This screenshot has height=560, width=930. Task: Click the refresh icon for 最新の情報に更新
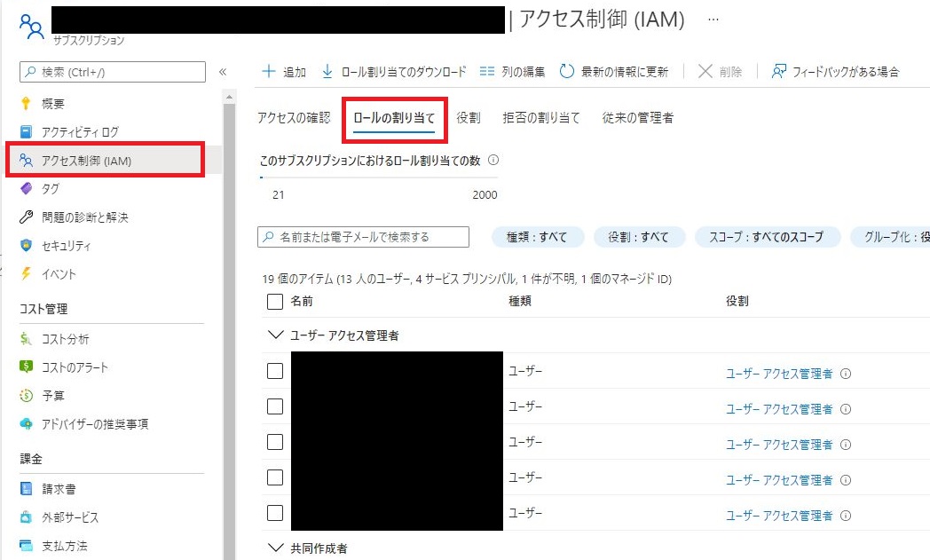567,71
